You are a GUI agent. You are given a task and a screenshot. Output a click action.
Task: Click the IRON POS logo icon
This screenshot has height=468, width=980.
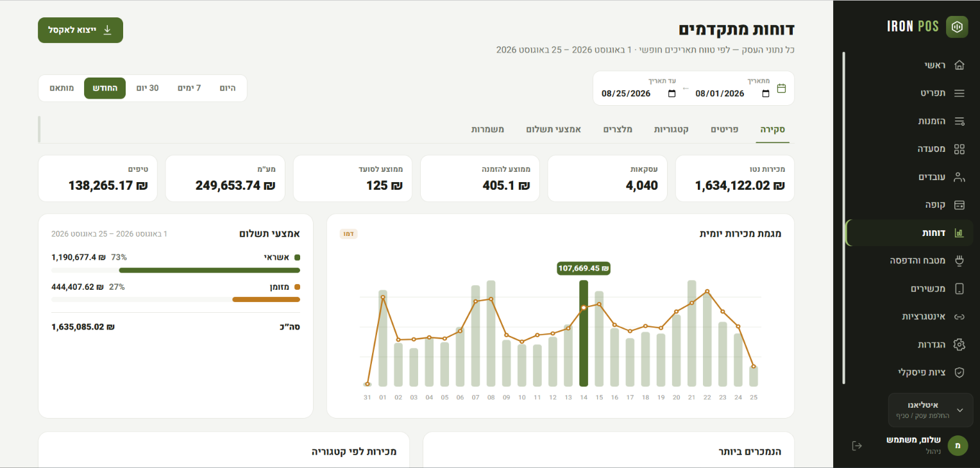point(957,27)
